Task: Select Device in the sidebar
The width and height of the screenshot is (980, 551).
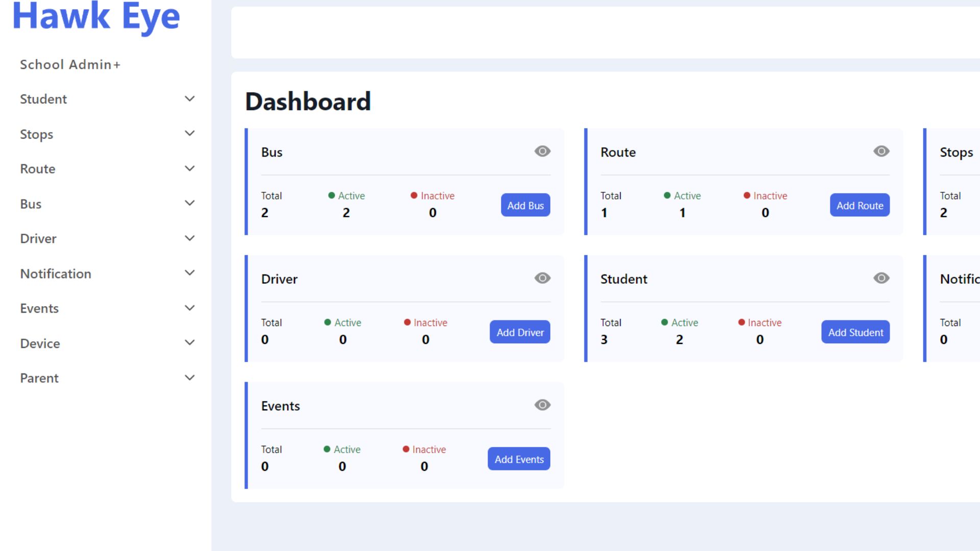Action: [x=40, y=343]
